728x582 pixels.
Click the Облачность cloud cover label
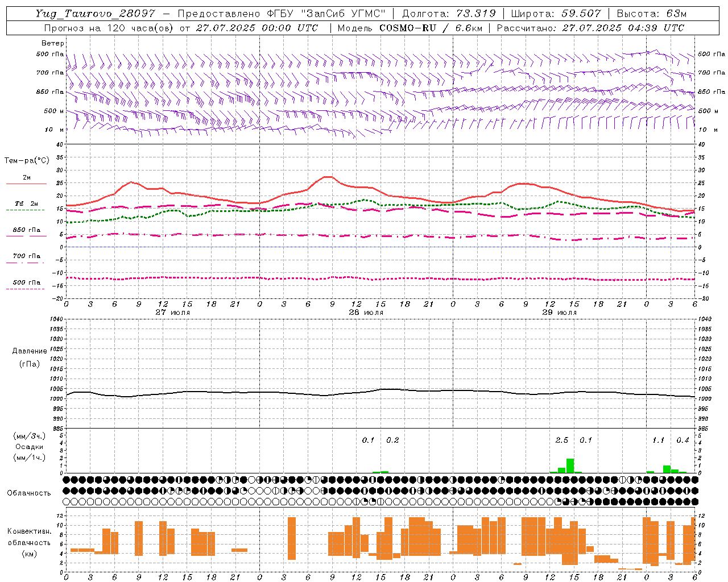coord(29,493)
